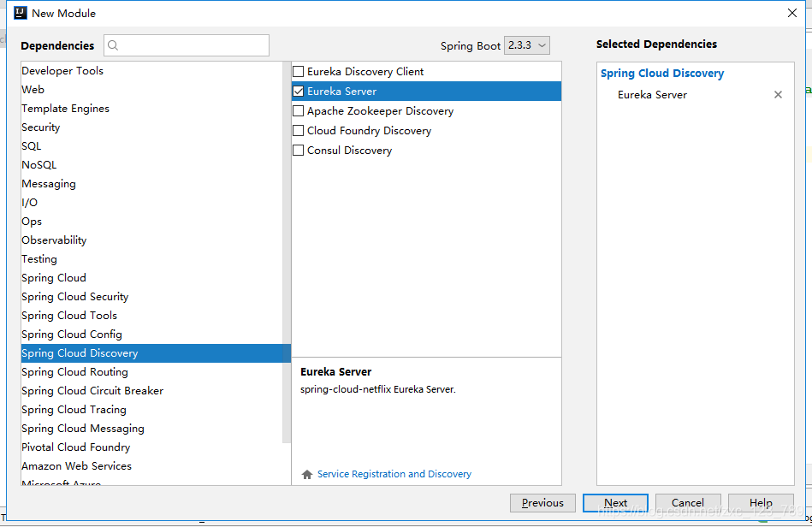This screenshot has height=527, width=812.
Task: Select the Web category
Action: pyautogui.click(x=152, y=90)
